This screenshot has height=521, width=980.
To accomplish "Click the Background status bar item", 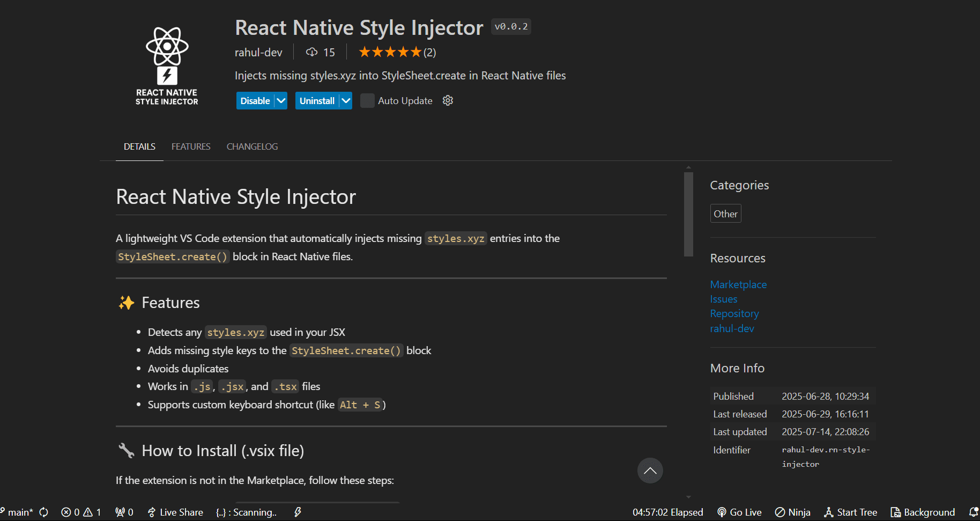I will coord(923,512).
